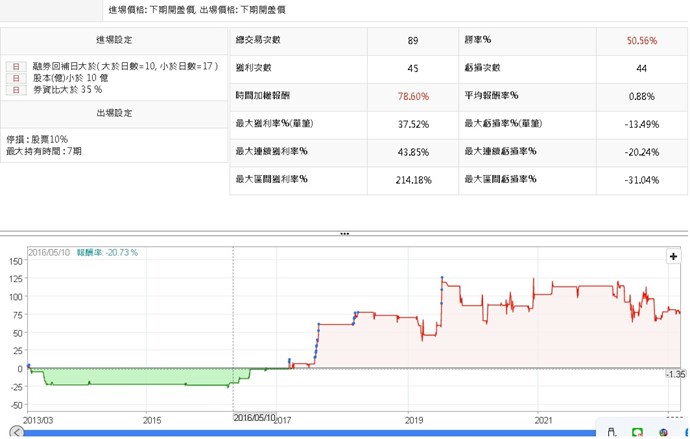Click the 最大區間獲利率% value 214.18%

point(412,179)
